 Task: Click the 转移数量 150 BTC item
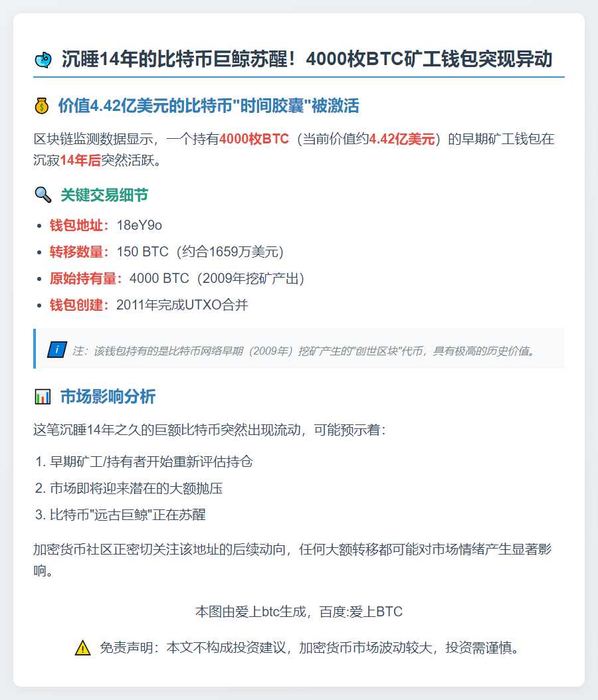click(167, 252)
